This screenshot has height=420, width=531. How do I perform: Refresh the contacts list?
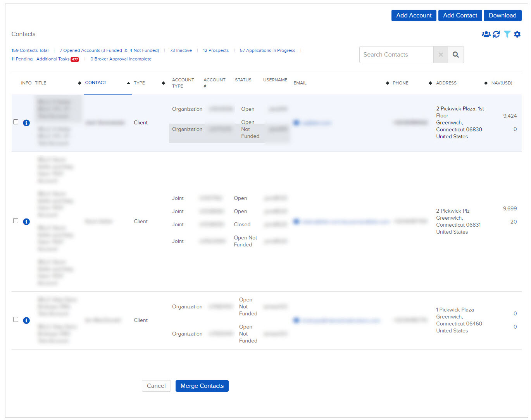coord(497,34)
